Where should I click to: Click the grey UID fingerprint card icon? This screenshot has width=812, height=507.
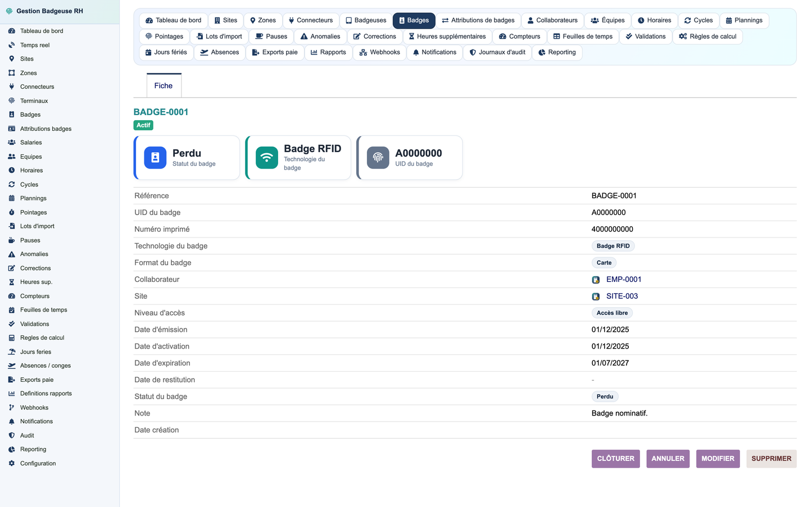[378, 158]
